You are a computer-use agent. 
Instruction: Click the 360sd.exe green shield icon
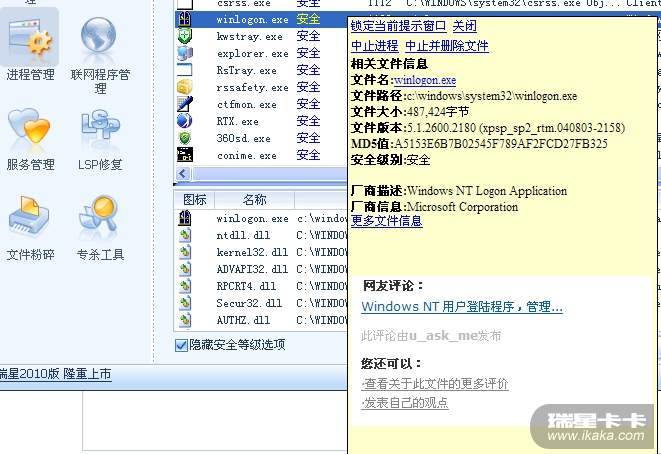[185, 138]
